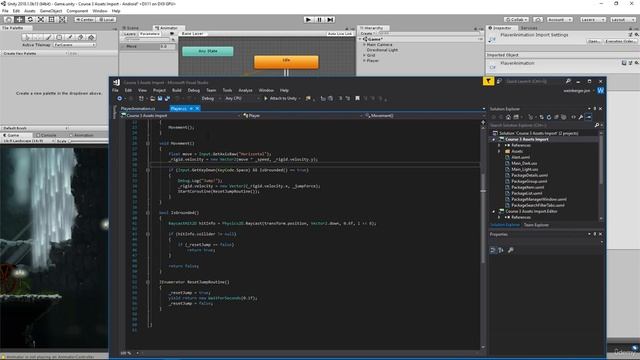Select Unity's Transform tool in the toolbar
640x360 pixels.
point(62,19)
